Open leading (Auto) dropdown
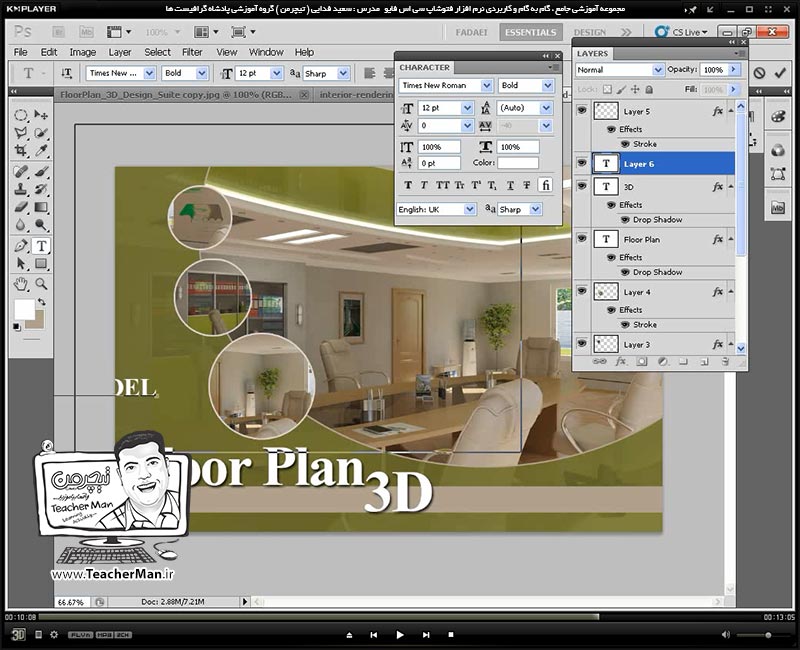This screenshot has width=800, height=650. tap(546, 108)
